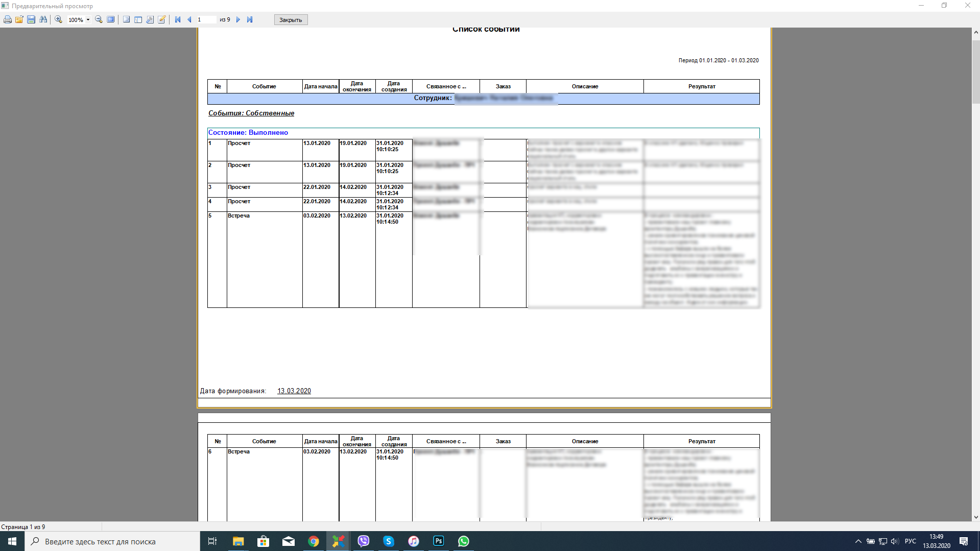Save the report with the diskette icon
Screen dimensions: 980x551
[x=31, y=19]
